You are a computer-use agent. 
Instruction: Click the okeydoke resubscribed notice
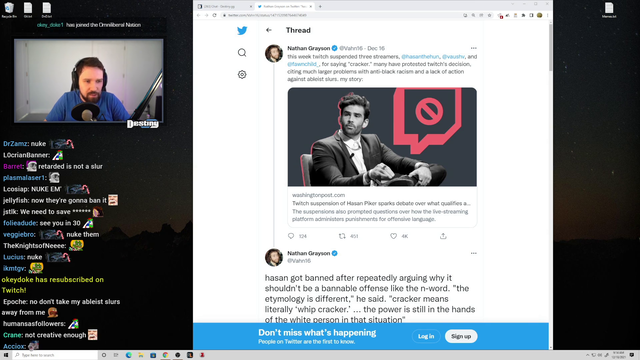point(53,285)
